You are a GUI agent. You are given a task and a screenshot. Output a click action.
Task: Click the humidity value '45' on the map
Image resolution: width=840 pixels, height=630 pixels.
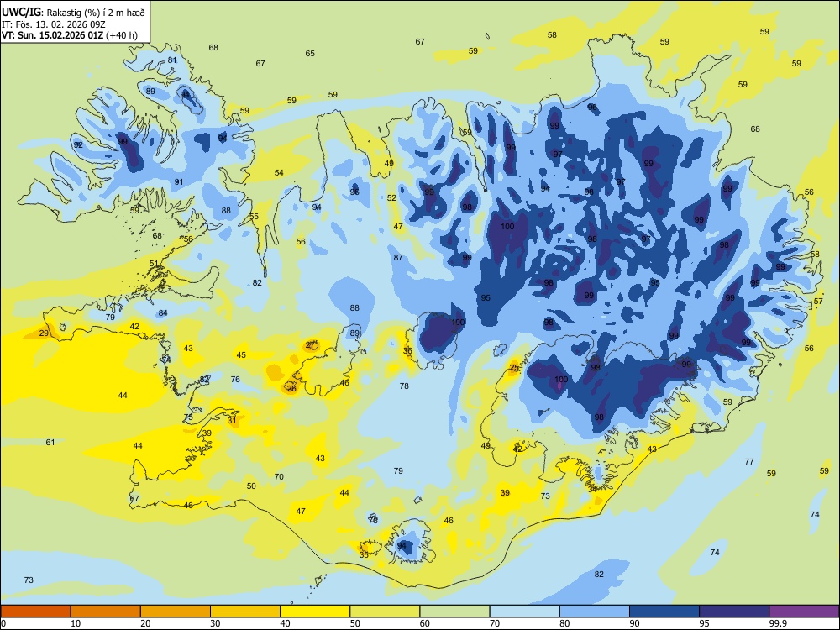point(242,354)
